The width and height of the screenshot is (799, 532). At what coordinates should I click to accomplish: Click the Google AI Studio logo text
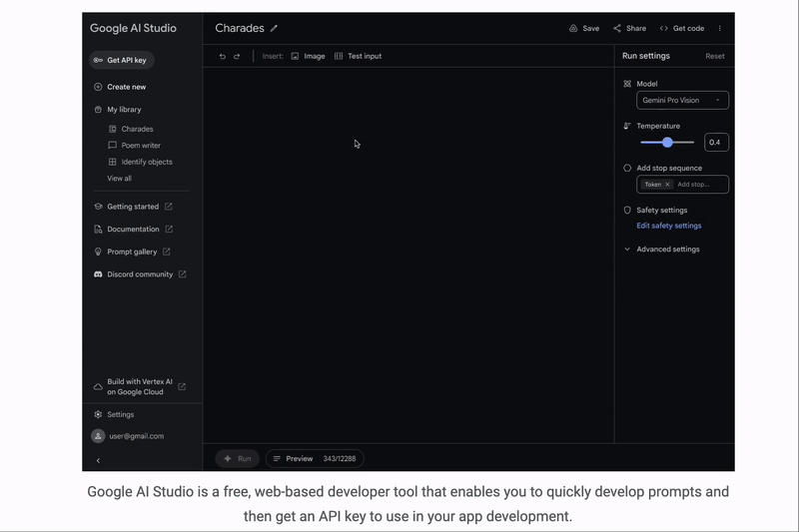tap(133, 29)
